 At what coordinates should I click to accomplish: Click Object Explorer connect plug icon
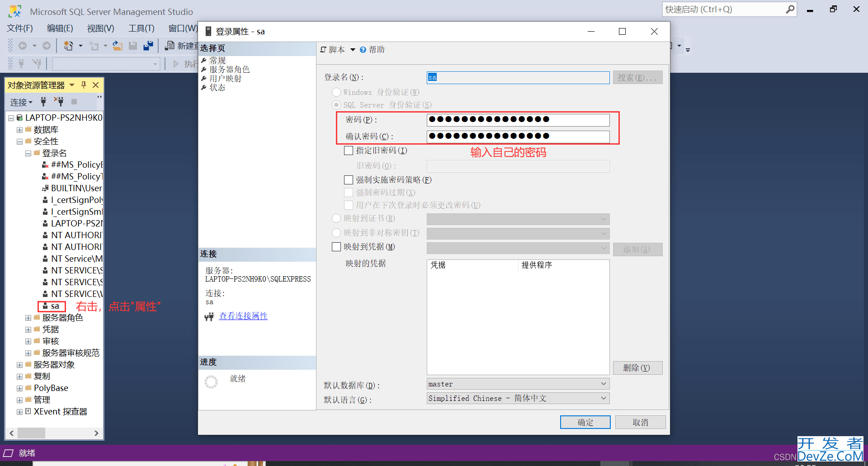[43, 102]
